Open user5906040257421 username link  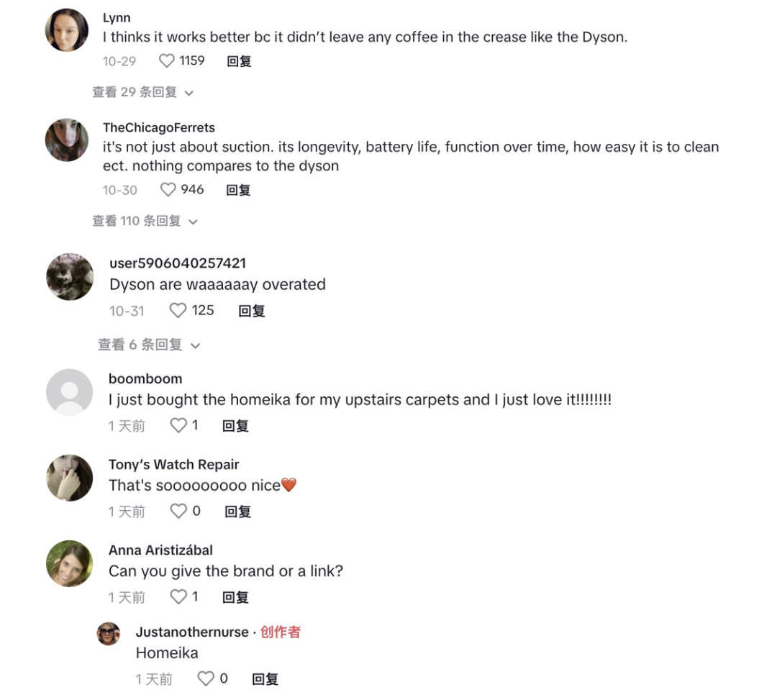coord(178,263)
